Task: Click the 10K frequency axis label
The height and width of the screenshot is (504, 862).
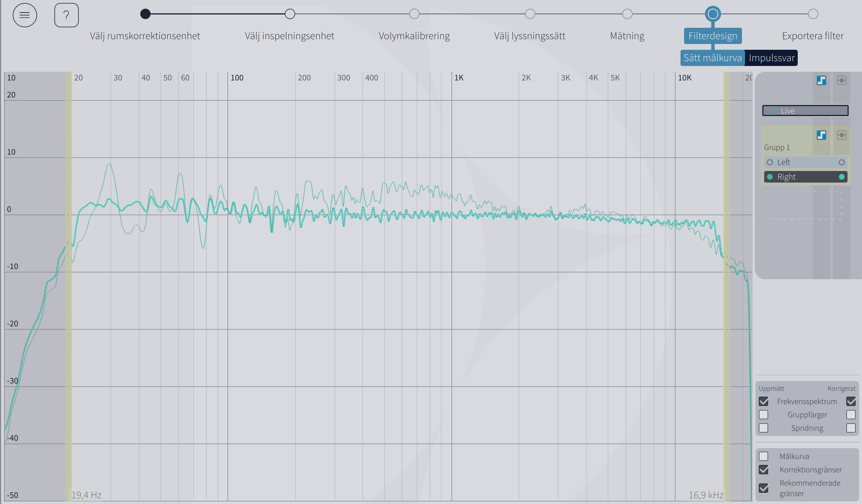Action: [x=685, y=78]
